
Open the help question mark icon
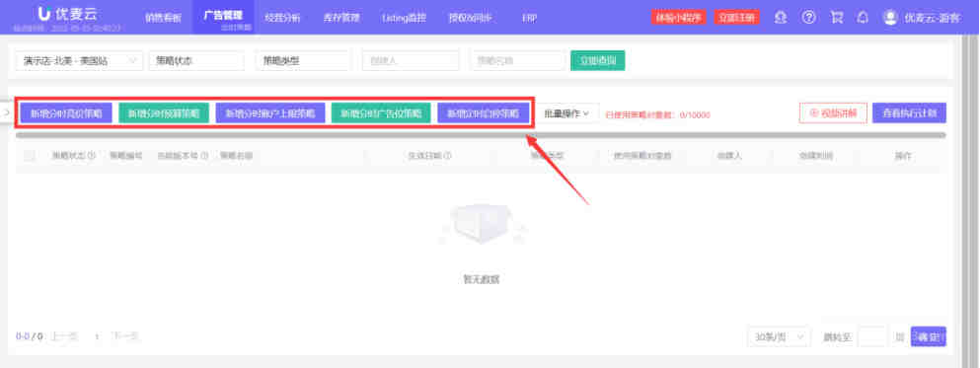(808, 18)
